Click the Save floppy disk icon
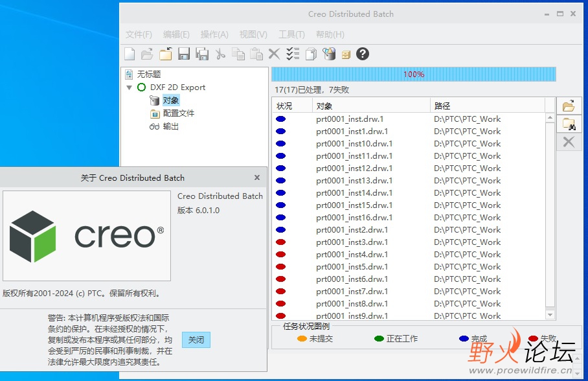The height and width of the screenshot is (381, 588). [184, 54]
